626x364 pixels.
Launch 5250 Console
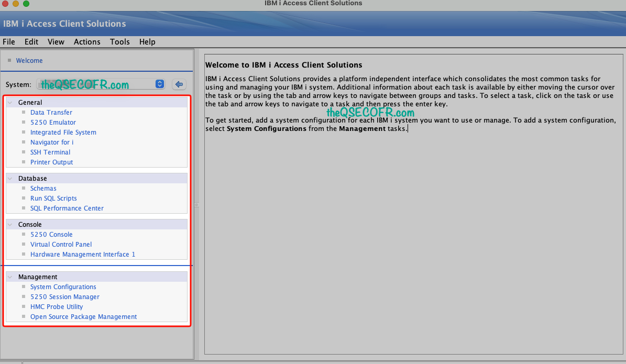[51, 235]
